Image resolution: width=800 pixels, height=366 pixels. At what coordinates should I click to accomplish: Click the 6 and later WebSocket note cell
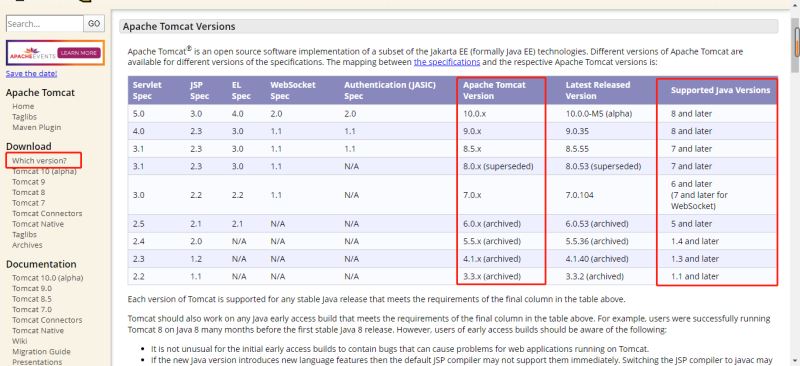699,195
